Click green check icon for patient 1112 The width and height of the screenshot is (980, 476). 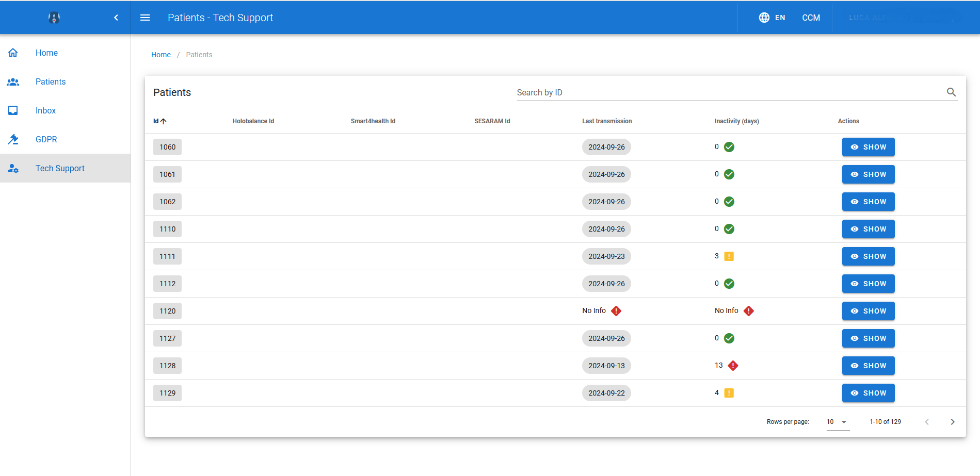(729, 284)
